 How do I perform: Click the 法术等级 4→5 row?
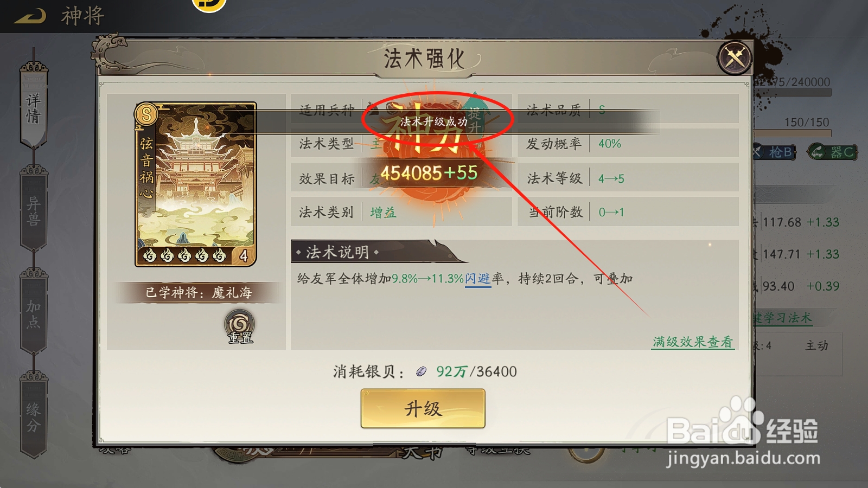(628, 178)
